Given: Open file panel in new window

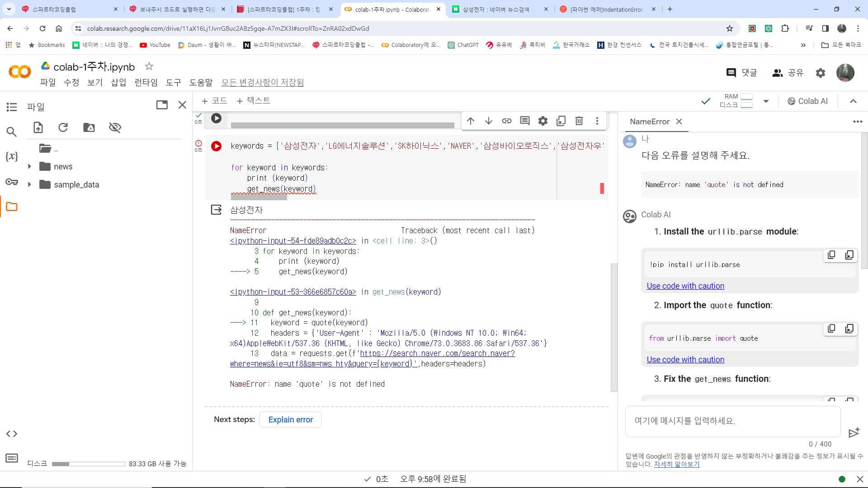Looking at the screenshot, I should (162, 105).
